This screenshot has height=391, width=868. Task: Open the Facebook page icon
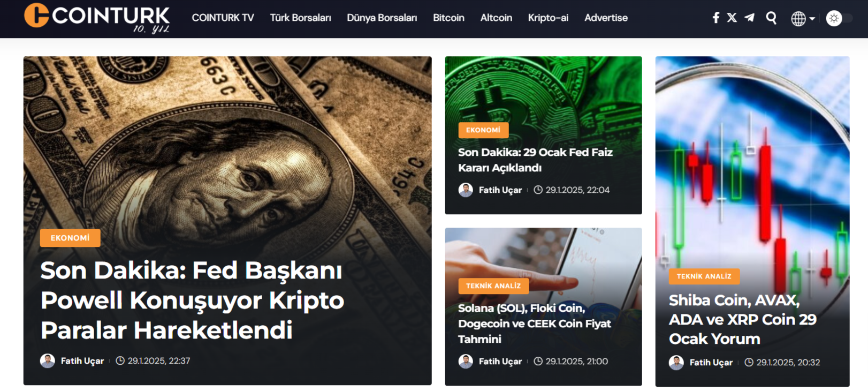coord(716,18)
